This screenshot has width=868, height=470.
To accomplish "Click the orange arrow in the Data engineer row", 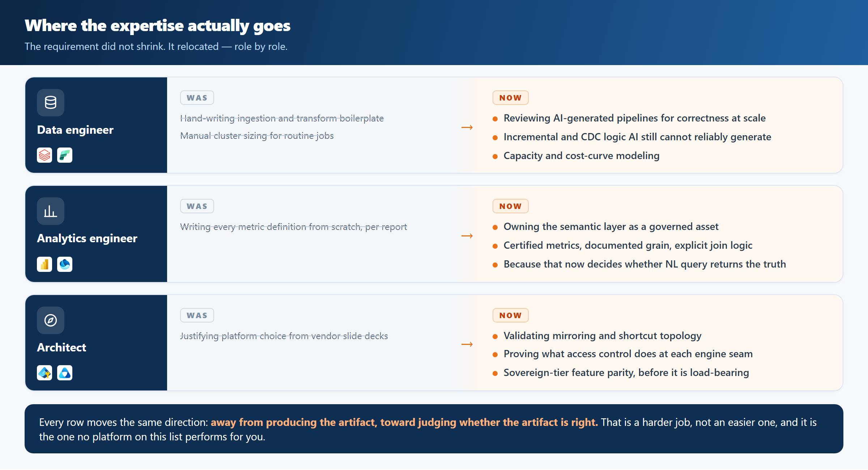I will click(x=467, y=127).
